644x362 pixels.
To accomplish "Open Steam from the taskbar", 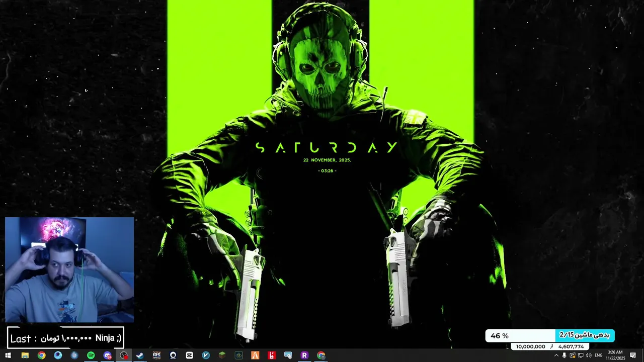I will (x=140, y=355).
